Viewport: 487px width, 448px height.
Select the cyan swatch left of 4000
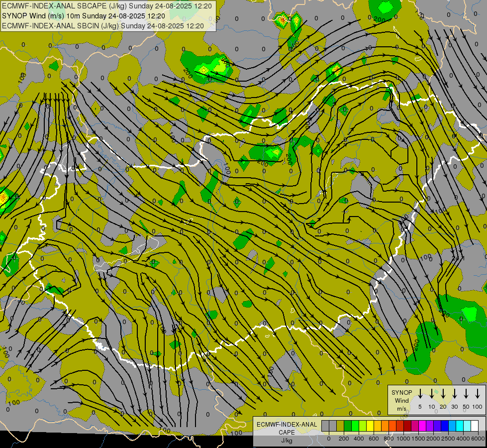coord(460,426)
